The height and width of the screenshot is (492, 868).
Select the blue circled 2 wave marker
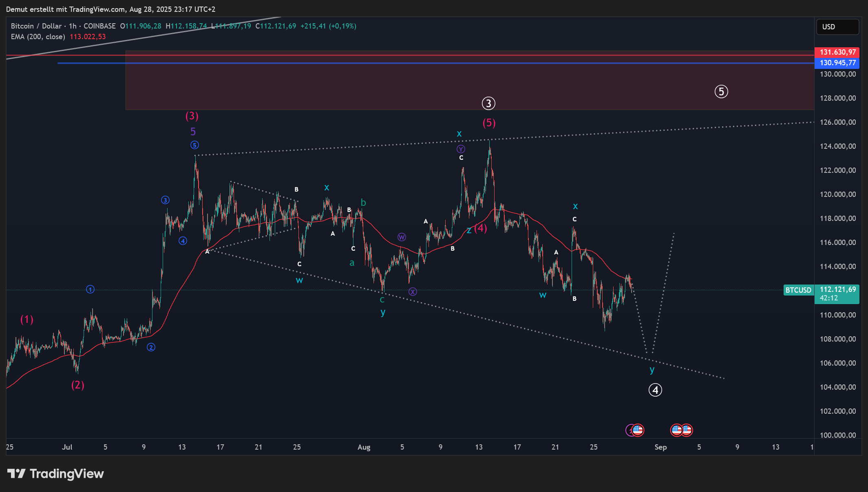coord(151,347)
